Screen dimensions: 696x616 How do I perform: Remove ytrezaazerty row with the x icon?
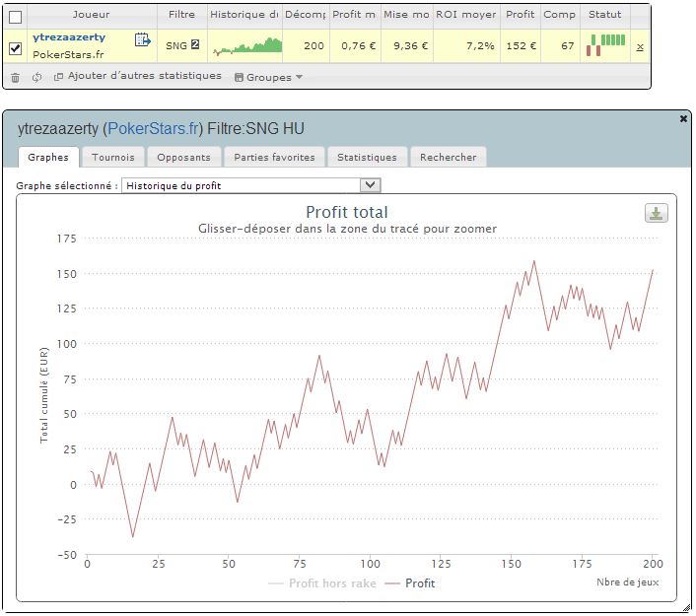(640, 47)
